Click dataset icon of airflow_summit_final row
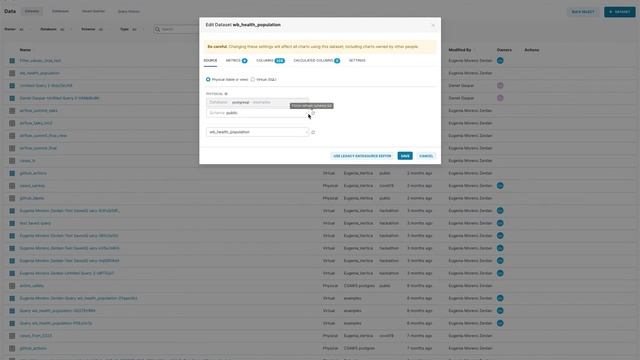 pos(12,148)
